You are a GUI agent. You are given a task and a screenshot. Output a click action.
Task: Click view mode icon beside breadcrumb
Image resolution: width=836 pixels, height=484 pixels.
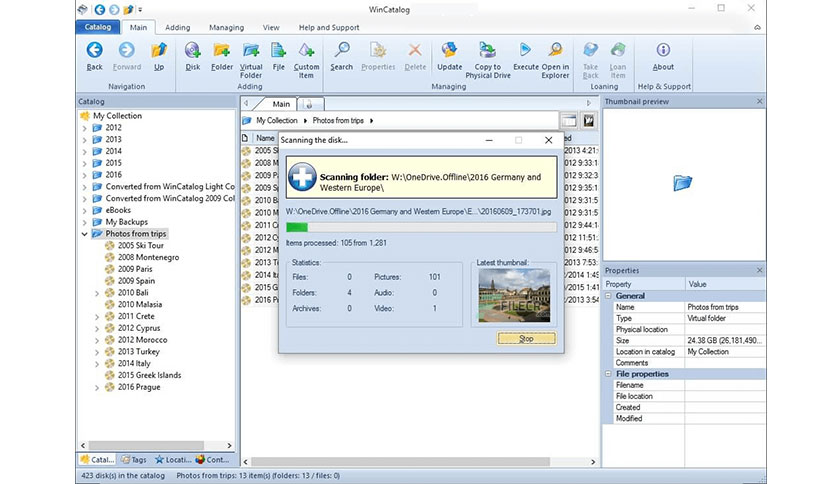[x=569, y=121]
